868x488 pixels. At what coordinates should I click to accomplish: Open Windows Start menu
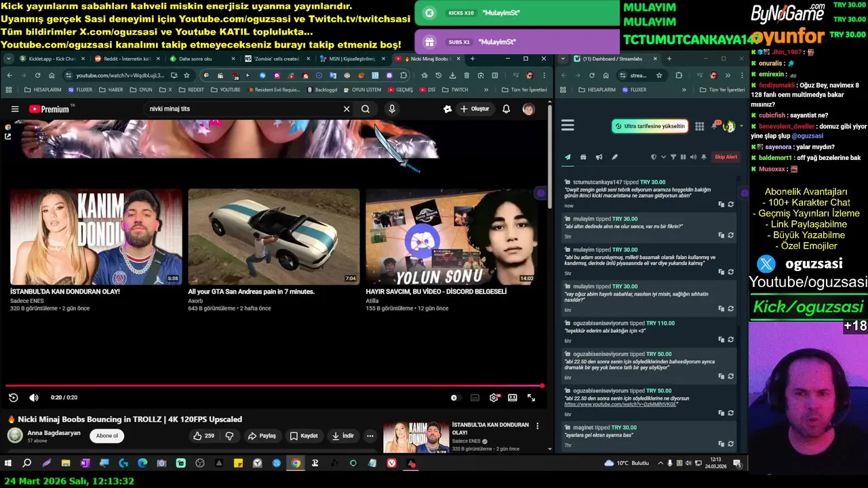point(8,464)
